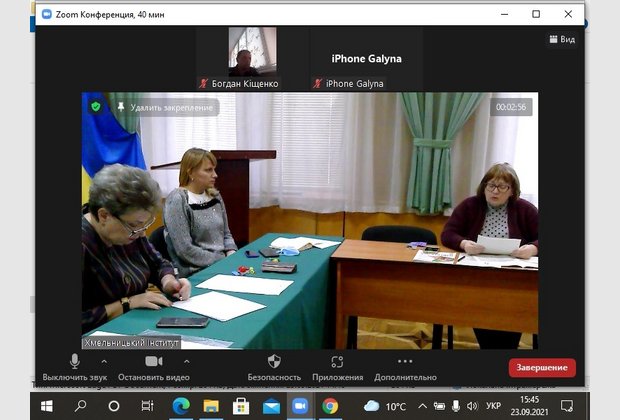
Task: Switch keyboard language via УКР indicator
Action: tap(493, 406)
